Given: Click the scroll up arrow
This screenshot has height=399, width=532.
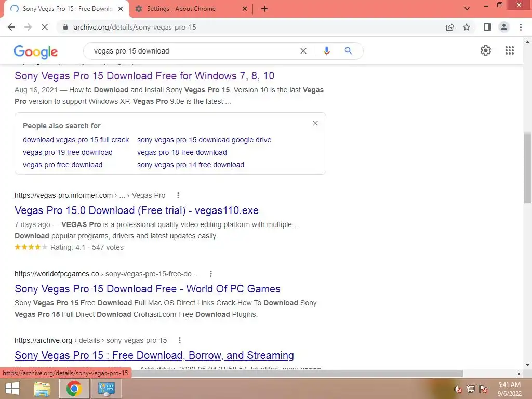Looking at the screenshot, I should (x=528, y=42).
